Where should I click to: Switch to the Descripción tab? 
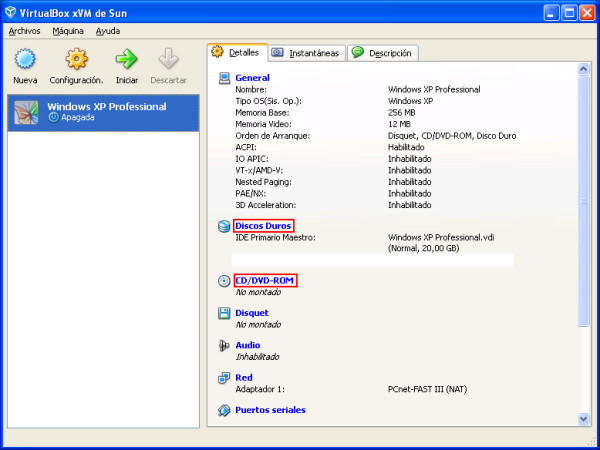pos(383,53)
